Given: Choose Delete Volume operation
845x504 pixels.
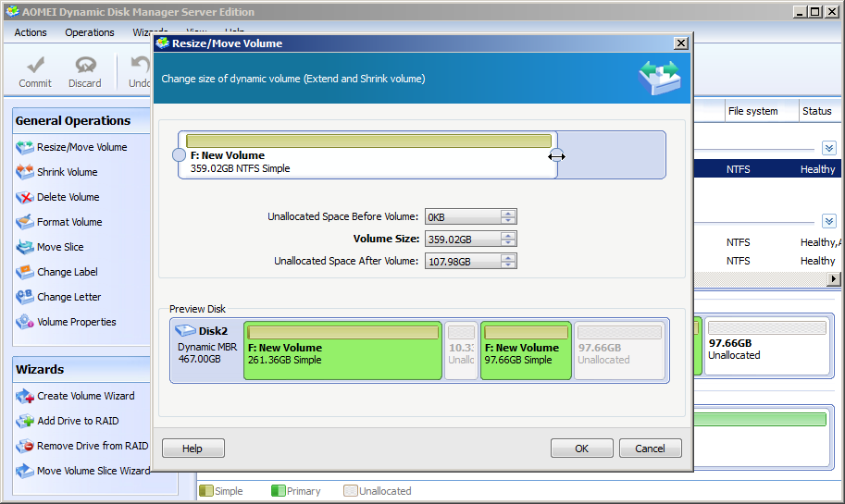Looking at the screenshot, I should [57, 197].
